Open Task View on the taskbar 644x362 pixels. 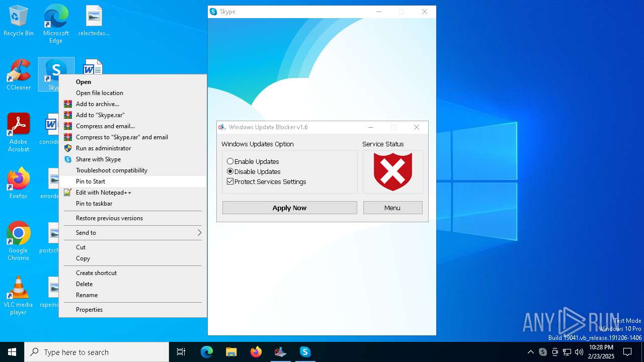[x=181, y=352]
